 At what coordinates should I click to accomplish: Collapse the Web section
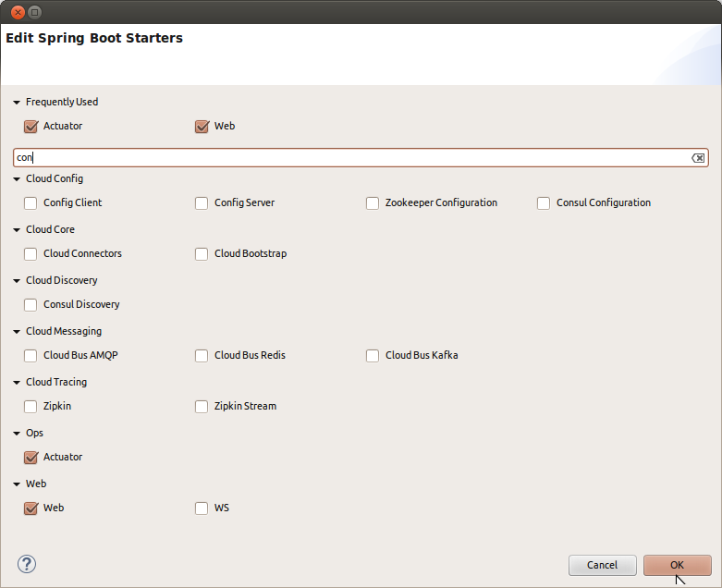pos(17,484)
